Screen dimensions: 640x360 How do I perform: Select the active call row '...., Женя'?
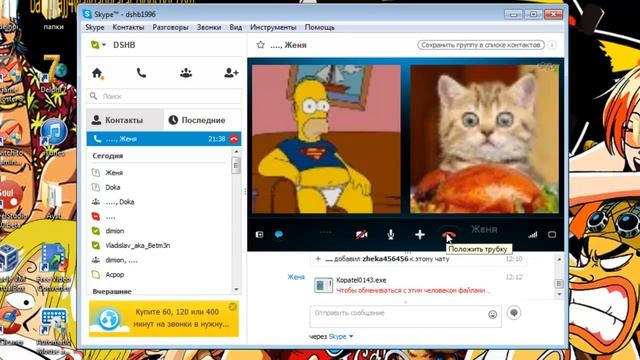point(164,139)
